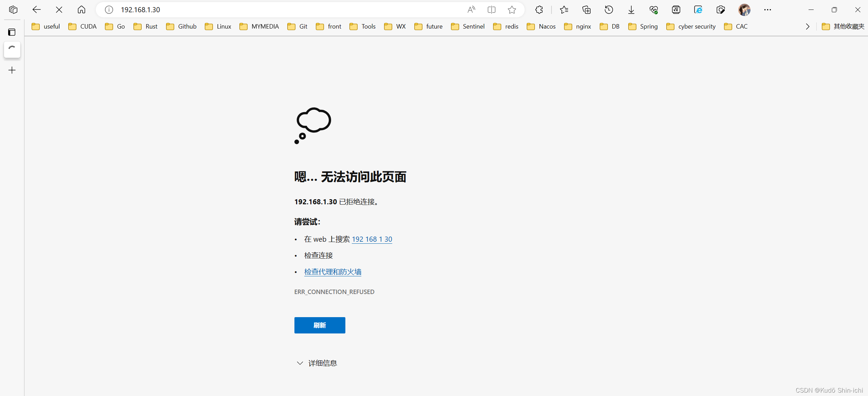Viewport: 868px width, 396px height.
Task: Open the WX bookmark folder
Action: (395, 27)
